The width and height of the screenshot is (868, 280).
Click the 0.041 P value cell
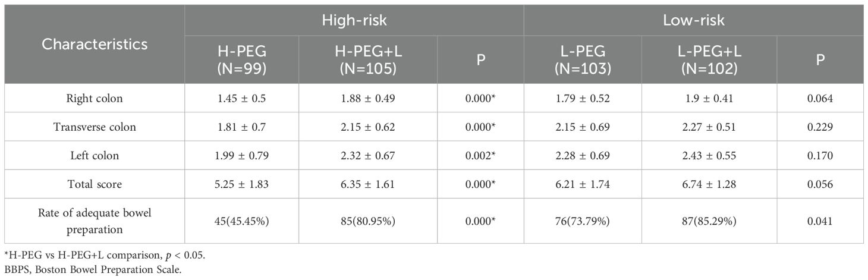pyautogui.click(x=823, y=221)
